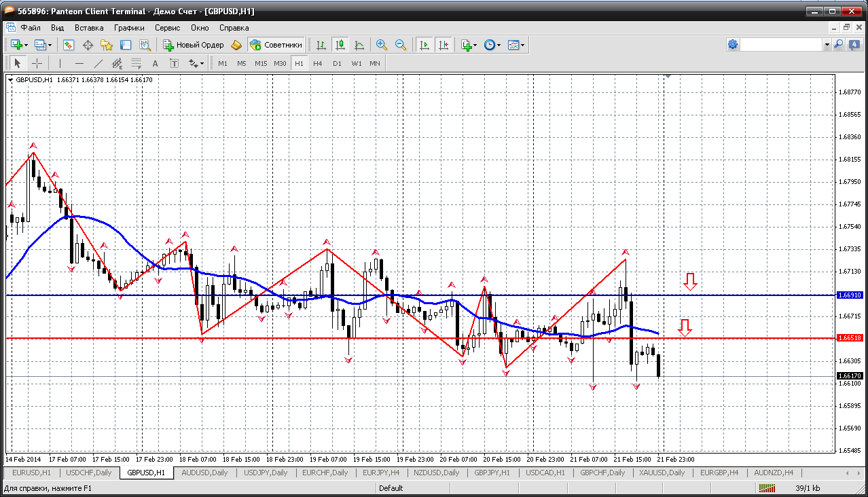Expand the Periods clock dropdown arrow
This screenshot has width=868, height=497.
(x=499, y=45)
